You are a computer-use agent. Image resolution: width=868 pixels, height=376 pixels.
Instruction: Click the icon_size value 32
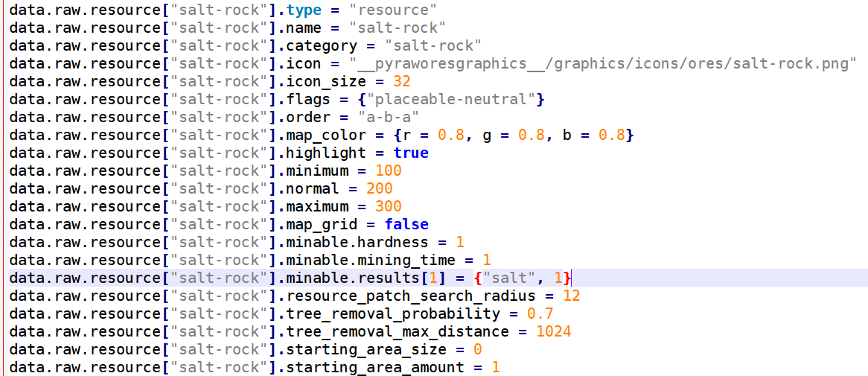(402, 82)
